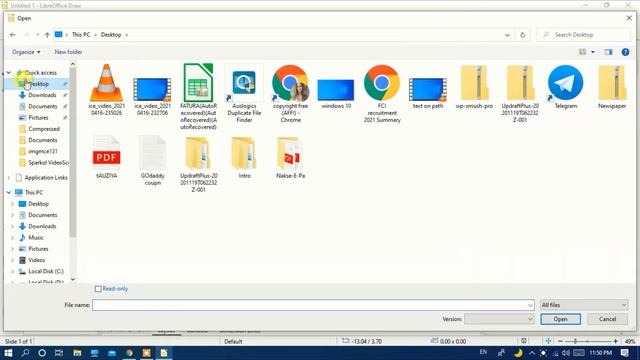Select the FATURA(AutoRecovered) spreadsheet file

click(x=198, y=96)
